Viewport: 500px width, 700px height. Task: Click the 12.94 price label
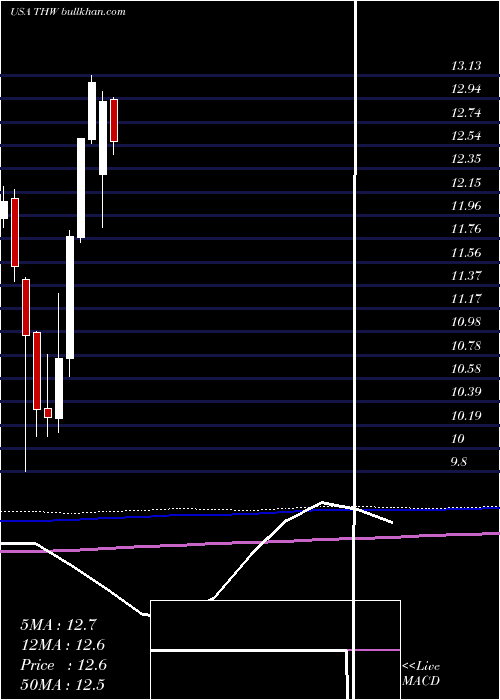466,89
